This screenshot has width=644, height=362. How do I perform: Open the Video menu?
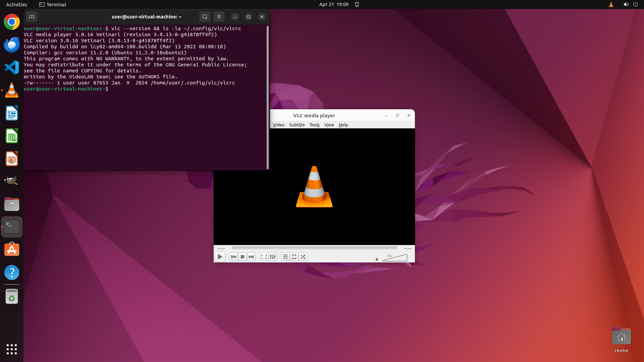pos(278,125)
